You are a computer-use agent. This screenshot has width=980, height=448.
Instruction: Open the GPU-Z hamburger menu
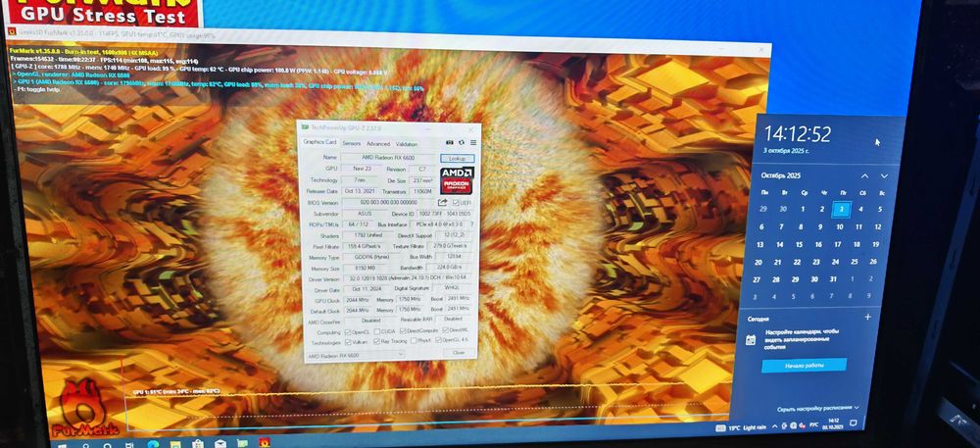pyautogui.click(x=473, y=142)
